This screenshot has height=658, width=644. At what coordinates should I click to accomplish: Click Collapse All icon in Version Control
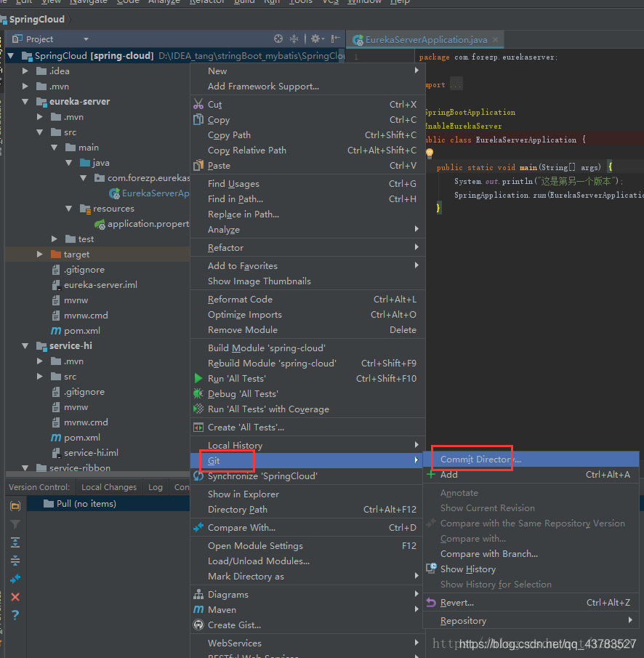(15, 561)
